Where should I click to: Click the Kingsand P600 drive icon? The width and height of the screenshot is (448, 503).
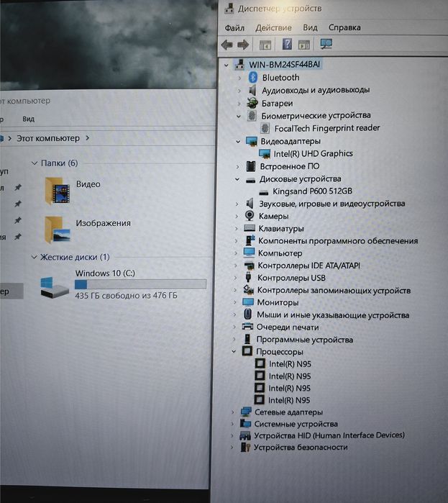click(263, 192)
